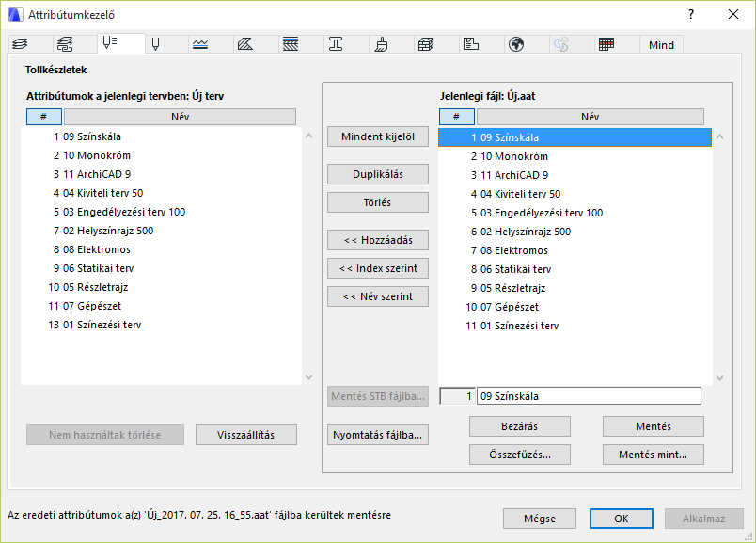Viewport: 756px width, 543px height.
Task: Select '3 11 ArchiCAD 9' in left list
Action: pos(161,174)
